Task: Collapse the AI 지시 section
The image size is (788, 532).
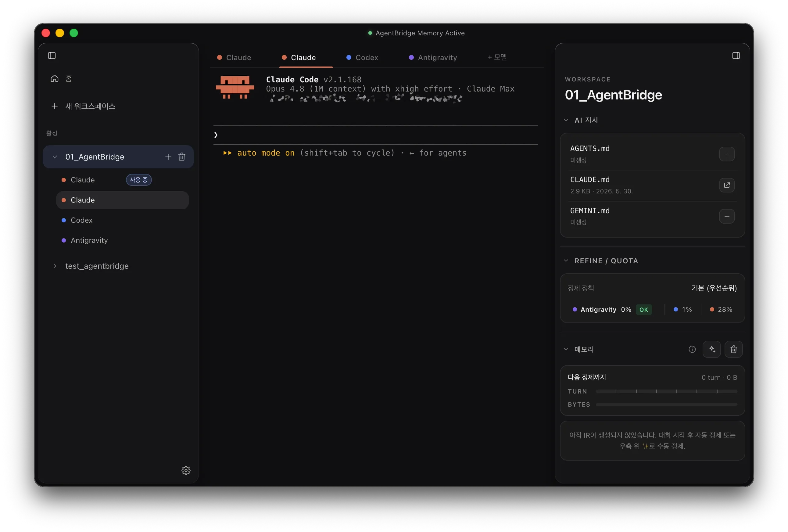Action: click(x=566, y=120)
